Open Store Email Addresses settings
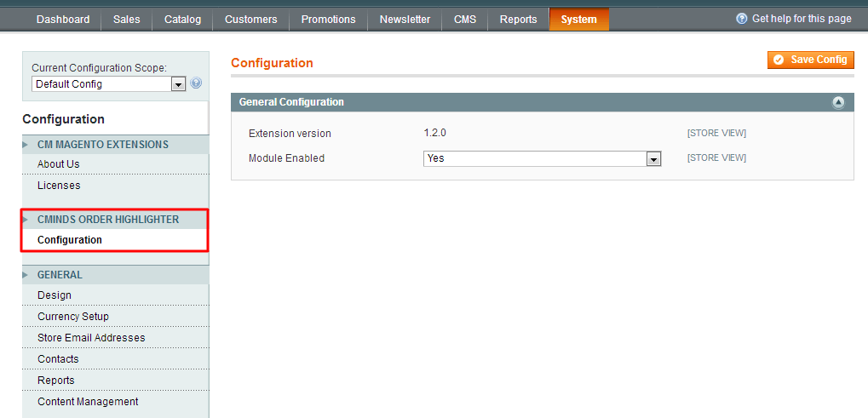 click(x=91, y=338)
